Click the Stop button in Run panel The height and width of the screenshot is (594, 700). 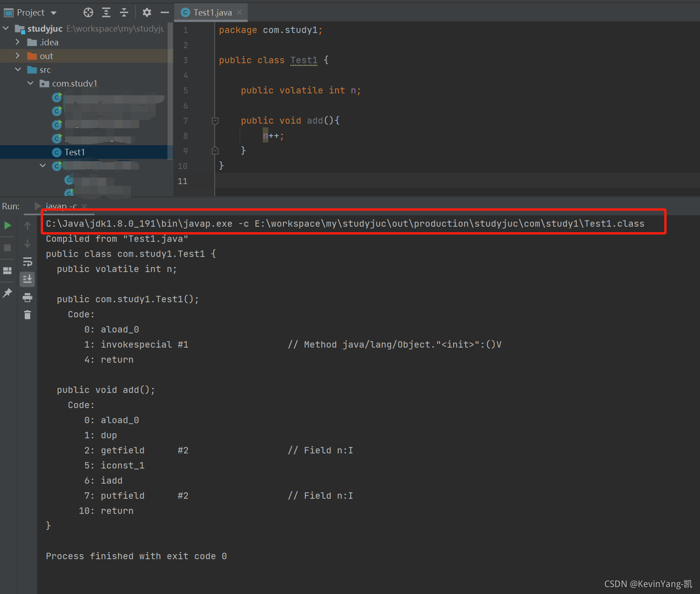7,248
